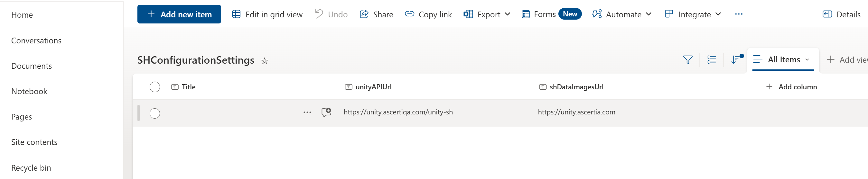Open Recycle bin in the navigation
Screen dimensions: 868x179
pyautogui.click(x=31, y=167)
